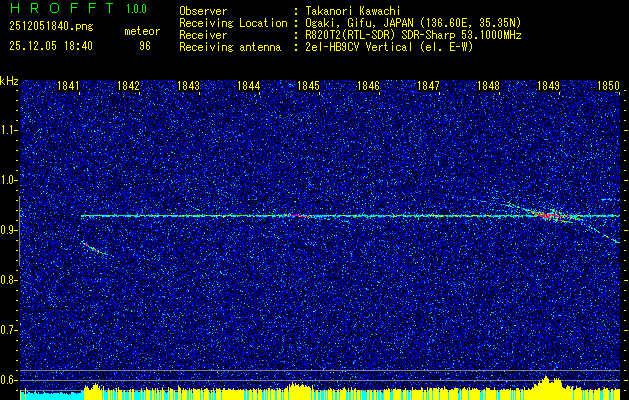Click the 0.8 kHz axis label
Screen dimensions: 629x400
pos(8,280)
